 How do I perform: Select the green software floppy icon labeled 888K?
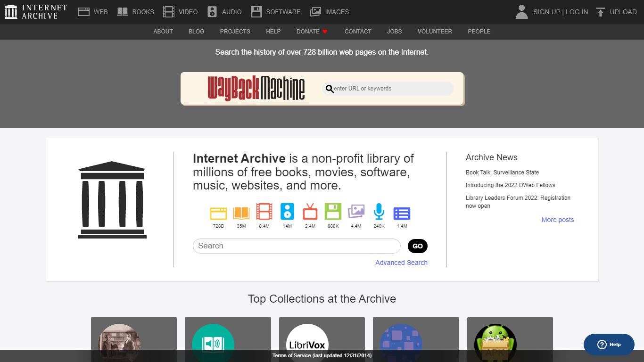pos(333,212)
